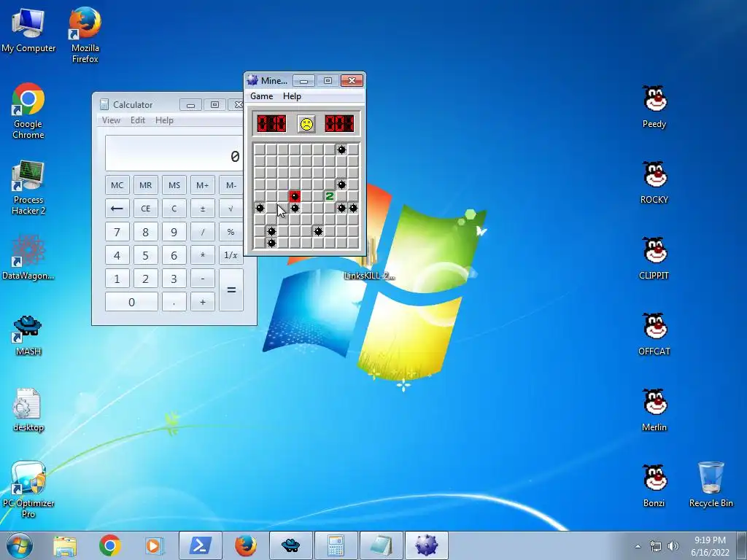Open Mozilla Firefox desktop shortcut
Screen dimensions: 747x560
pyautogui.click(x=85, y=34)
